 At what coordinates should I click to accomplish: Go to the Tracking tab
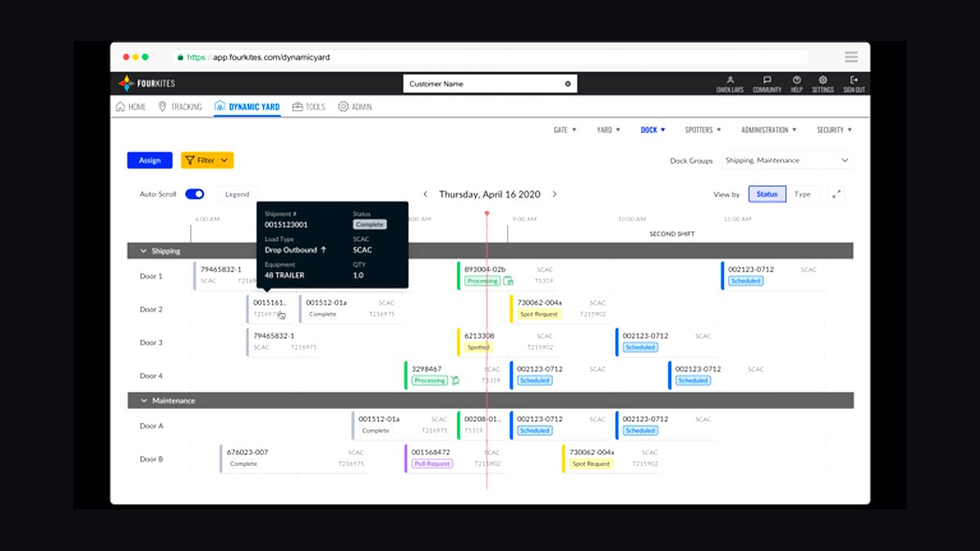click(180, 107)
